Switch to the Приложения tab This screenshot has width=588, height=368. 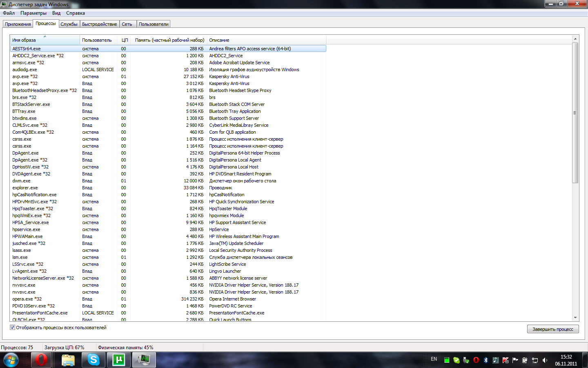[18, 24]
